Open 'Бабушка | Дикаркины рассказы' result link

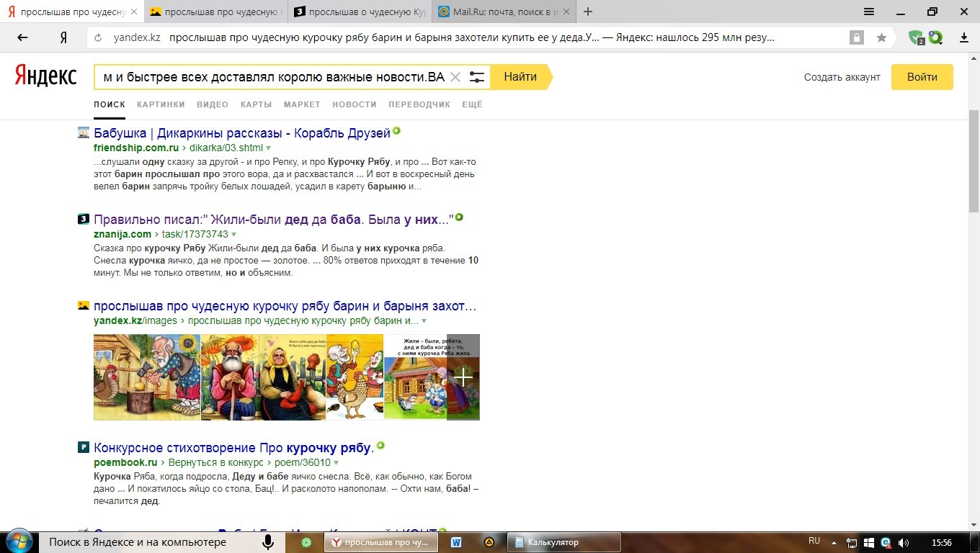(242, 133)
